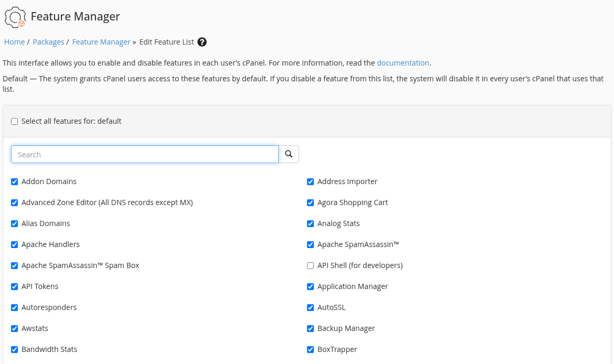The height and width of the screenshot is (364, 614).
Task: Click the API Shell (for developers) label
Action: pos(360,265)
